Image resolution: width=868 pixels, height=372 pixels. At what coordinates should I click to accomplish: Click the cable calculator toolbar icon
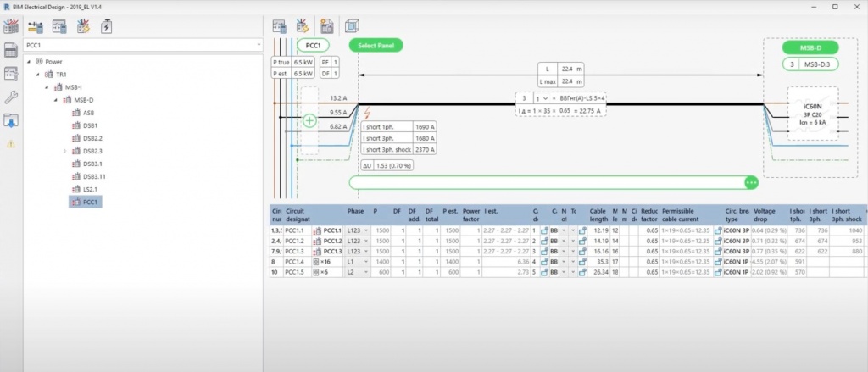tap(36, 26)
